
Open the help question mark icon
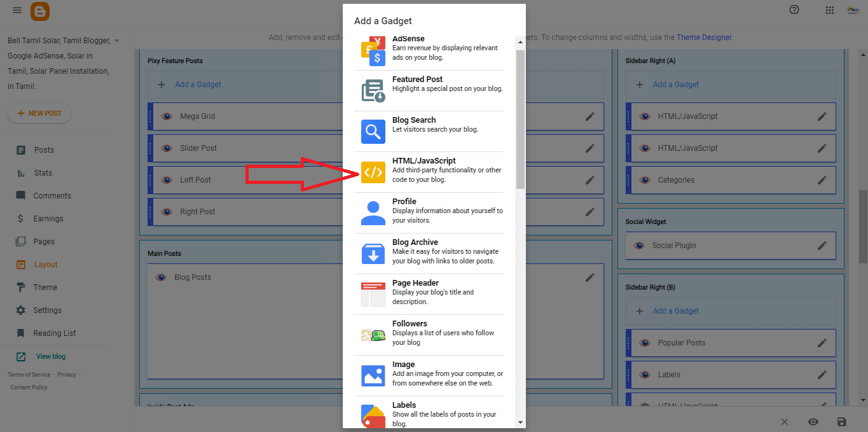pyautogui.click(x=794, y=10)
